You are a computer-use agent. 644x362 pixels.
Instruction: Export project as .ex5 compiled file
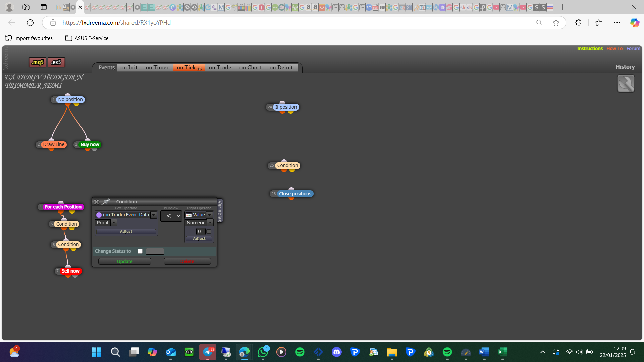click(x=56, y=62)
